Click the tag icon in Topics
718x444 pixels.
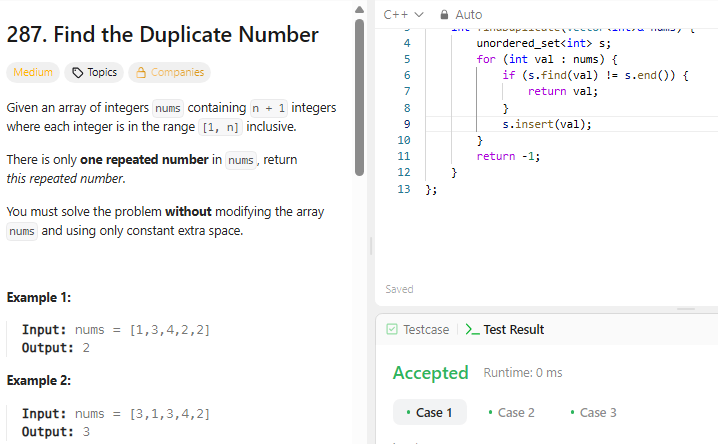tap(77, 72)
